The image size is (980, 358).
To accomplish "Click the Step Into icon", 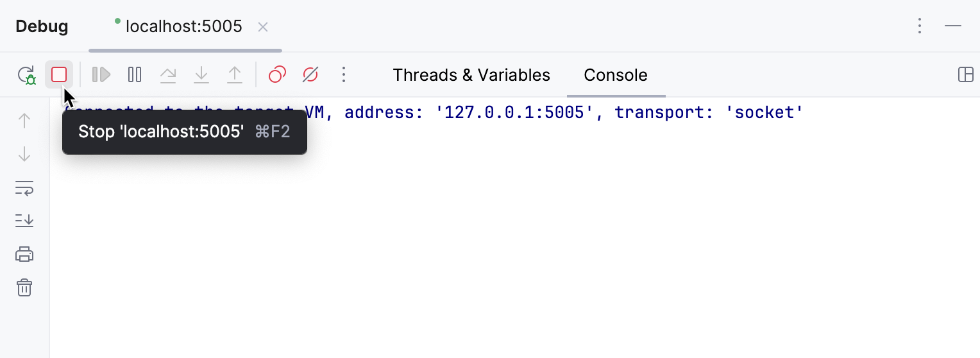I will pos(201,75).
